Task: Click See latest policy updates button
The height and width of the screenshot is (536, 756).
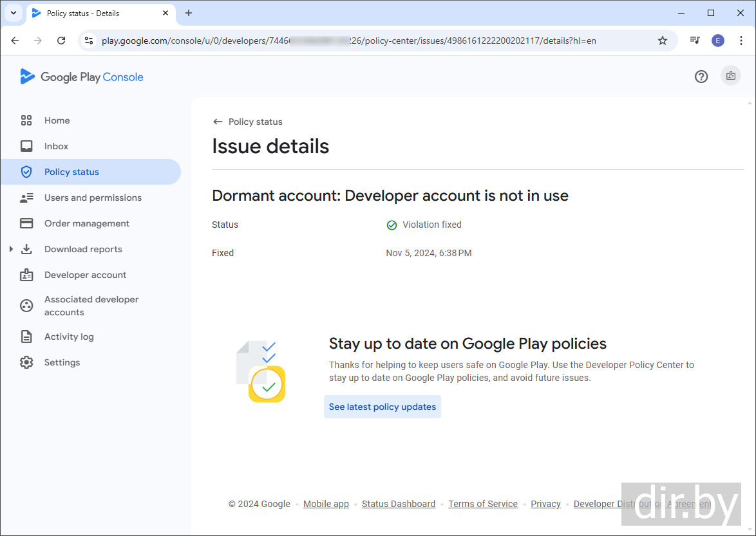Action: pyautogui.click(x=383, y=407)
